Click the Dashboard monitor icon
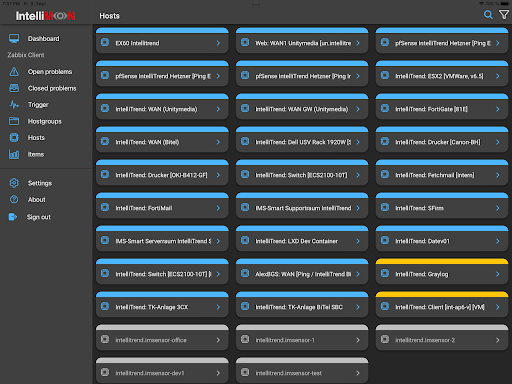Viewport: 512px width, 384px height. 14,39
